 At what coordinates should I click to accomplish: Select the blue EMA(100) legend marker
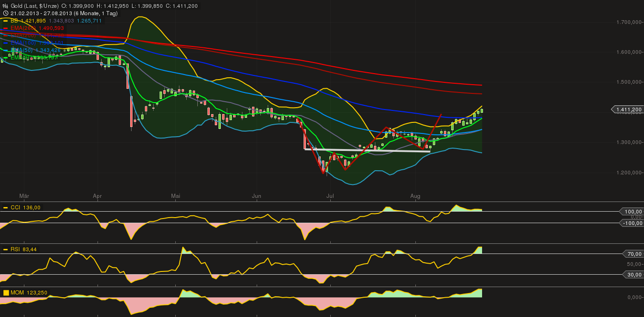click(6, 43)
